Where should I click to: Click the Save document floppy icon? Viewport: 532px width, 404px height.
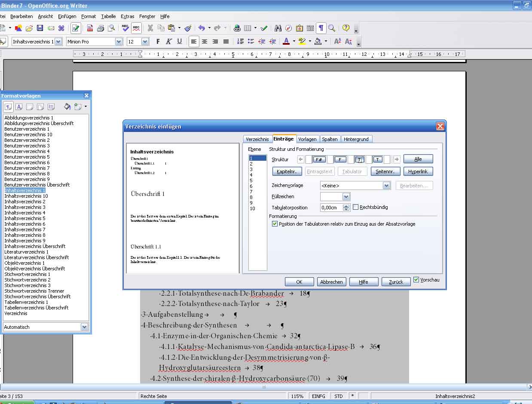point(40,28)
